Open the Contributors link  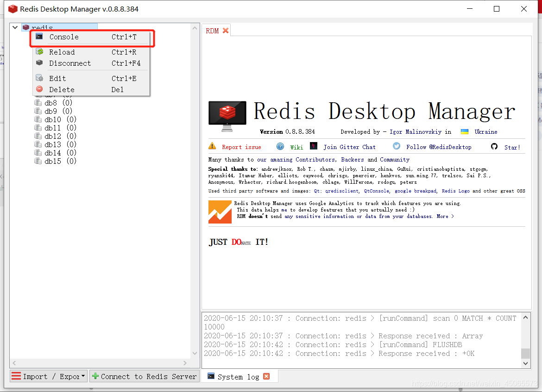pyautogui.click(x=315, y=160)
